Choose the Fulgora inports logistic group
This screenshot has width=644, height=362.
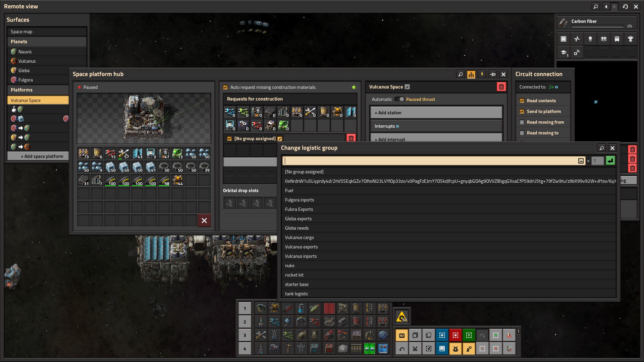coord(449,200)
